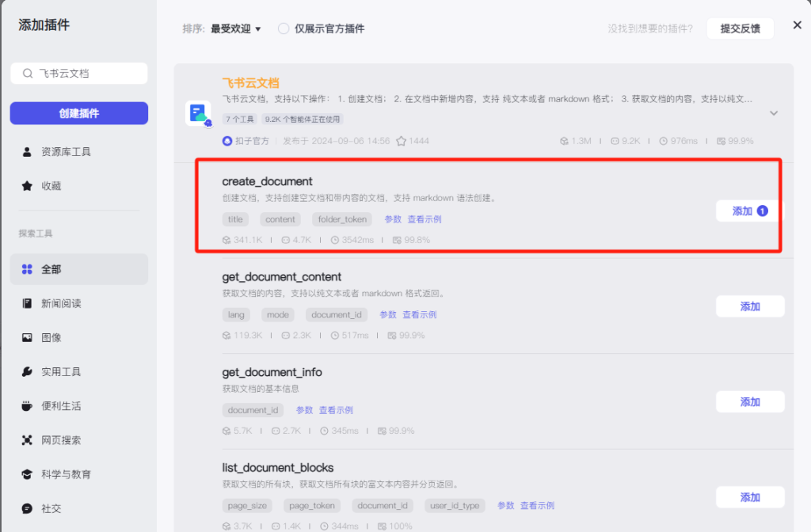
Task: Click the 创建插件 button
Action: (x=78, y=113)
